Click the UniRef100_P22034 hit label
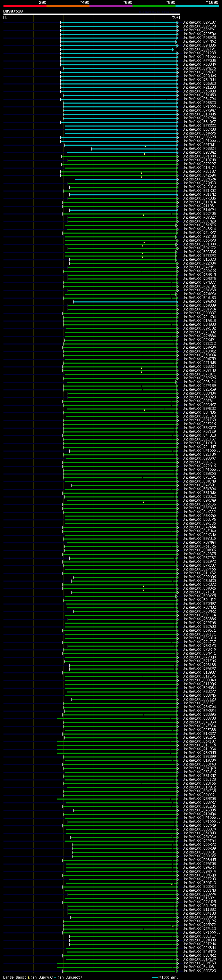Screen dimensions: 222x980 pos(199,263)
